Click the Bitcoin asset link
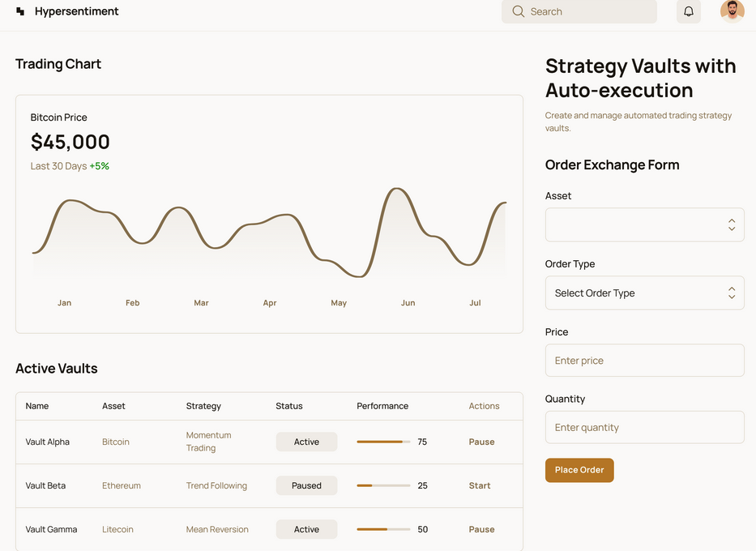The image size is (756, 551). pyautogui.click(x=116, y=442)
